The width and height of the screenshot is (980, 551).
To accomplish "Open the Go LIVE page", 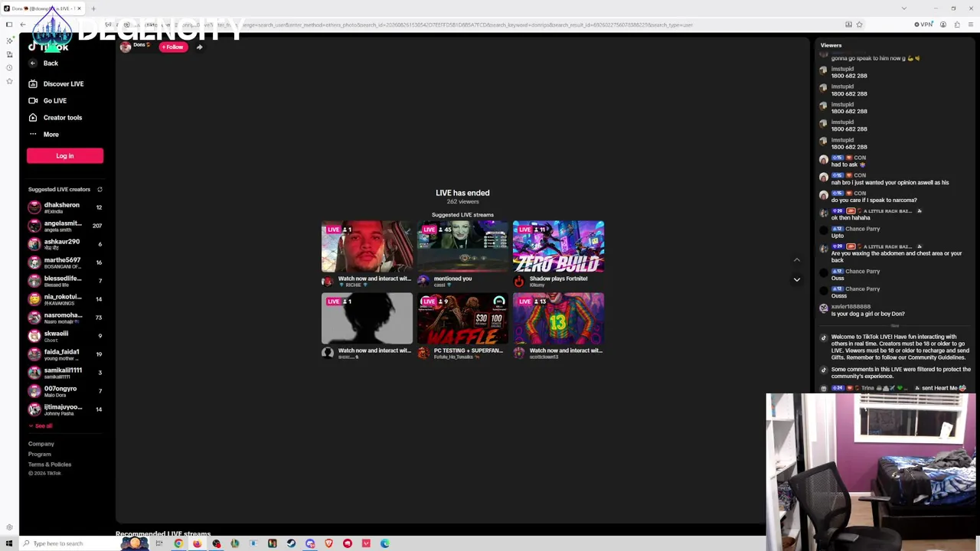I will (x=47, y=101).
